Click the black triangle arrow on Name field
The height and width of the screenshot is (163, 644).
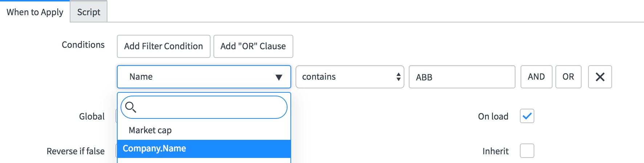[279, 77]
